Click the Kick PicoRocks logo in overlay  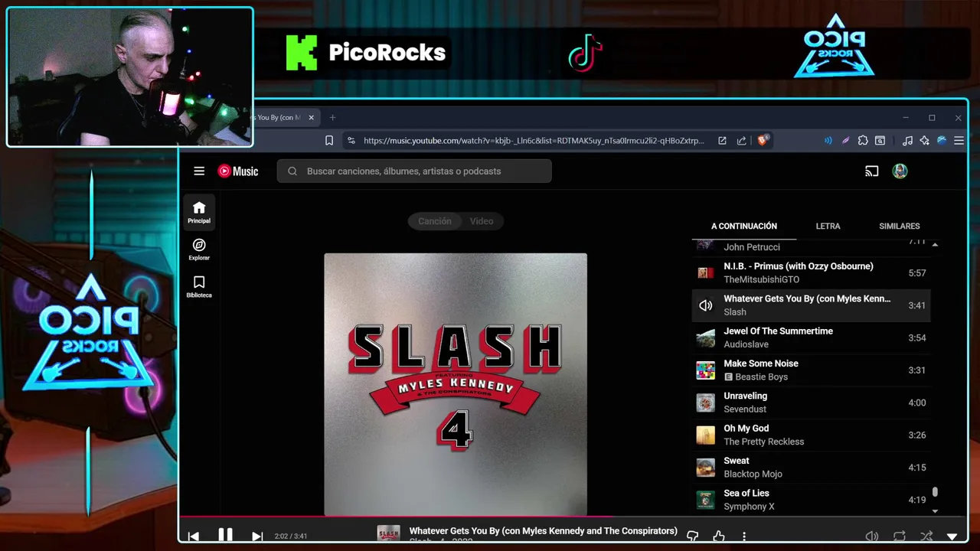click(x=365, y=53)
